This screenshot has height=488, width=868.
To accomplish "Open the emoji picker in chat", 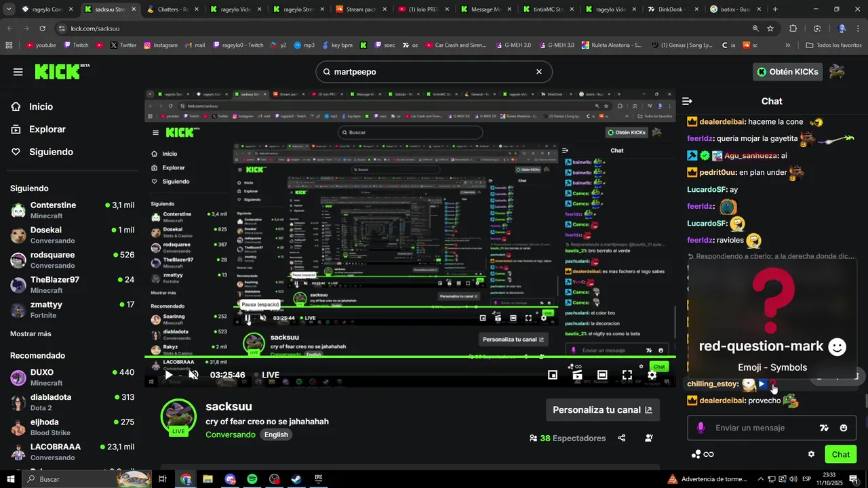I will [844, 428].
